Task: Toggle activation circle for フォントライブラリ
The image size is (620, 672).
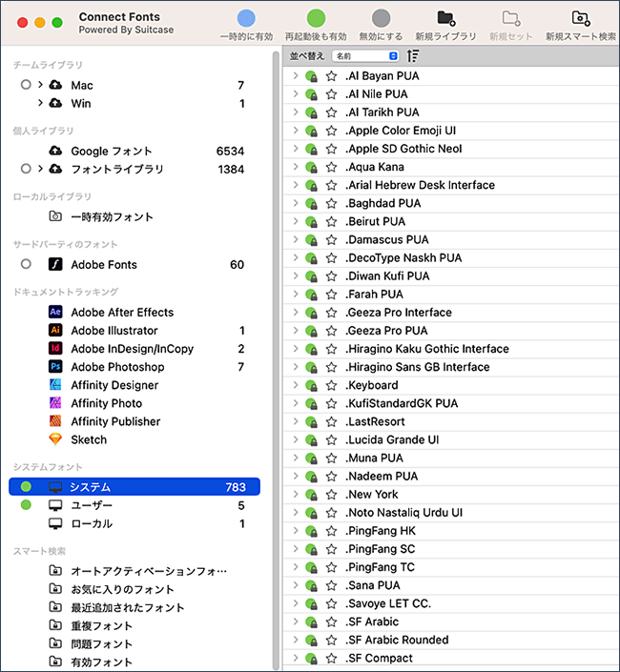Action: 26,169
